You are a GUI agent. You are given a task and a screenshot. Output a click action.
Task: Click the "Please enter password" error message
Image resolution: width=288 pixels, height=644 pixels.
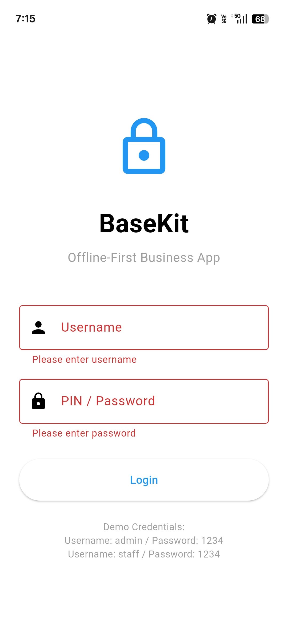click(x=84, y=433)
